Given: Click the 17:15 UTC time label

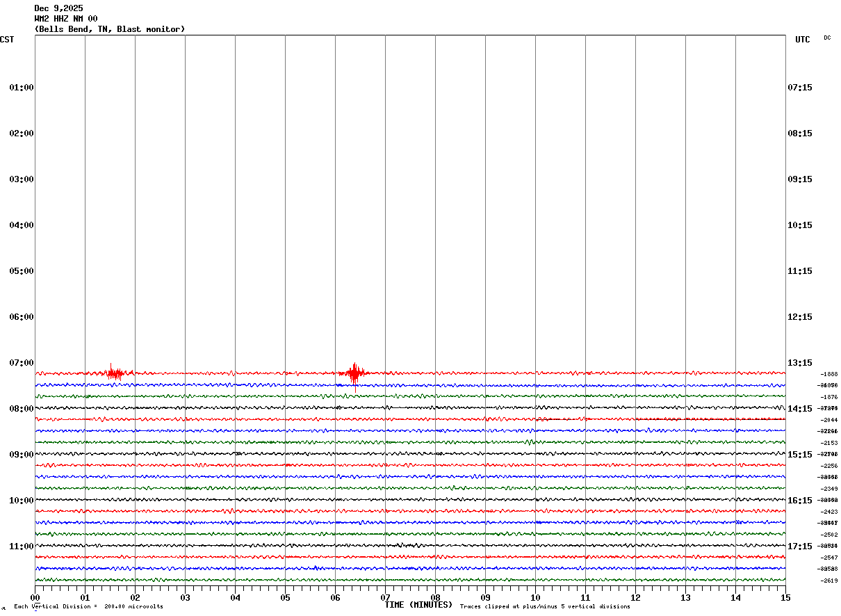Looking at the screenshot, I should tap(799, 546).
